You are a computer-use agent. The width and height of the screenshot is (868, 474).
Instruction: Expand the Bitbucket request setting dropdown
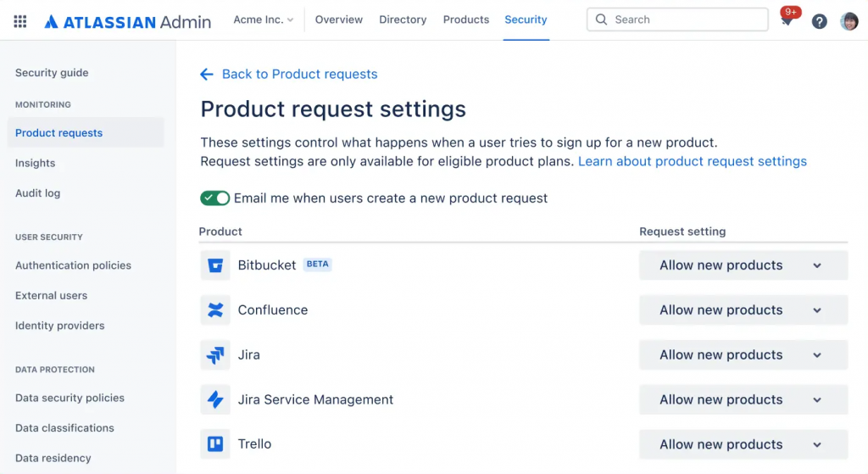tap(743, 265)
